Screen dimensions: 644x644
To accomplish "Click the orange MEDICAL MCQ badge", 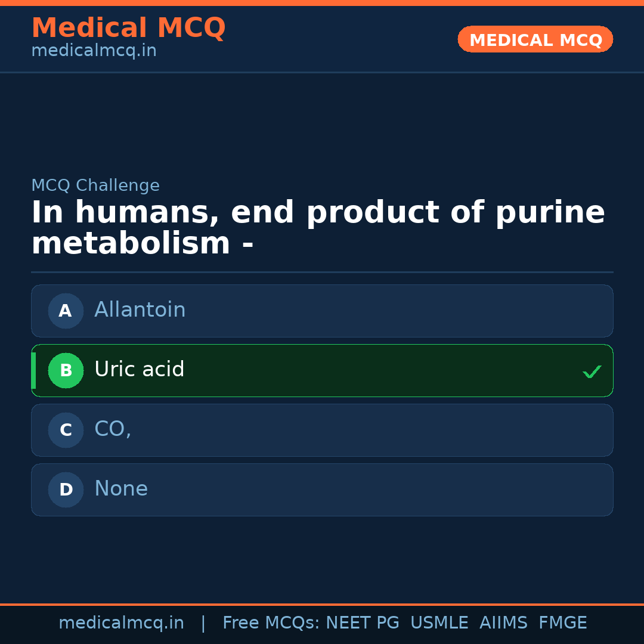I will pos(535,40).
